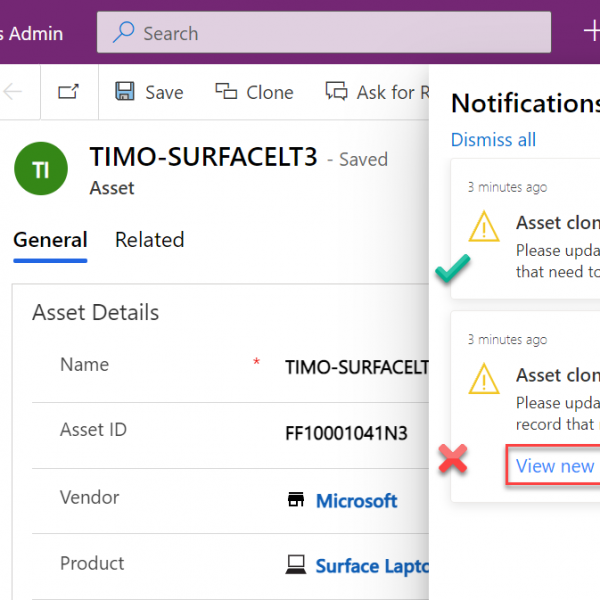The image size is (600, 600).
Task: Click the Microsoft vendor store icon
Action: click(296, 500)
